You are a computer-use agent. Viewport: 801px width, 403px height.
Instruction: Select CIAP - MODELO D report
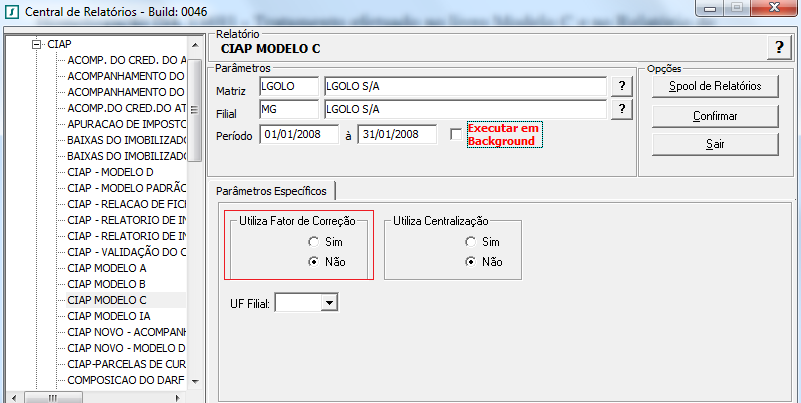110,172
